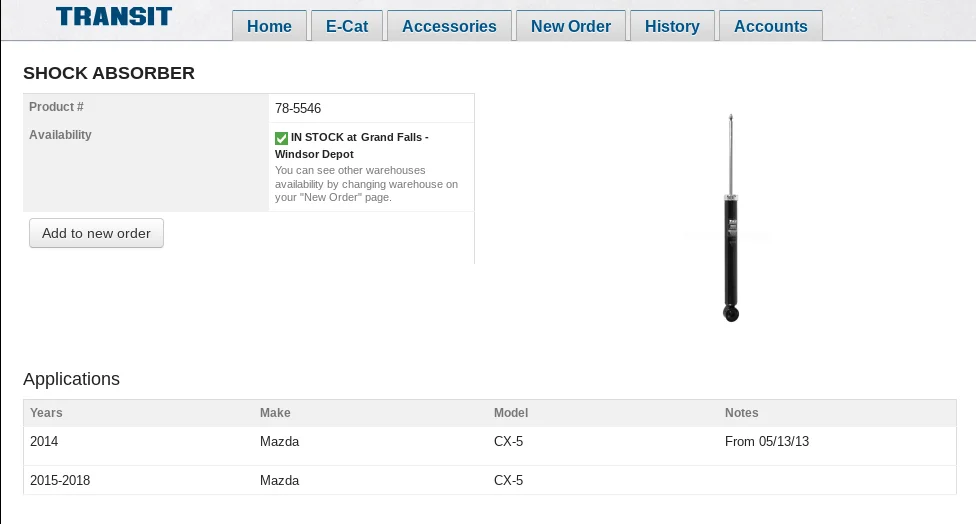This screenshot has height=524, width=976.
Task: Click the product number 78-5546
Action: [x=298, y=108]
